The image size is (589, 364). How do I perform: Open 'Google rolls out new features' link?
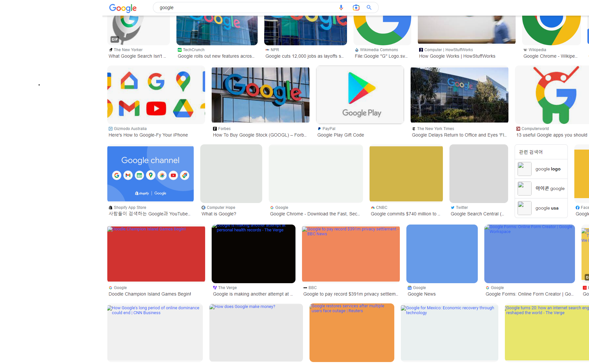click(216, 56)
